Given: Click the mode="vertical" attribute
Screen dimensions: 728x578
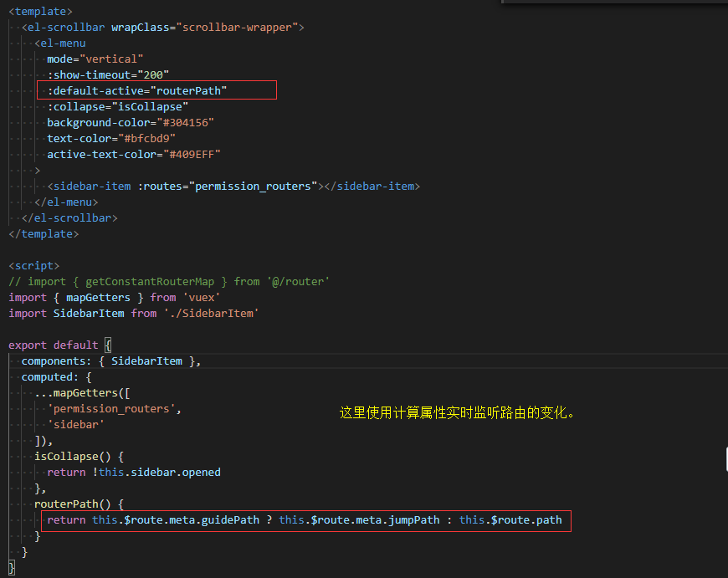Looking at the screenshot, I should pos(95,59).
